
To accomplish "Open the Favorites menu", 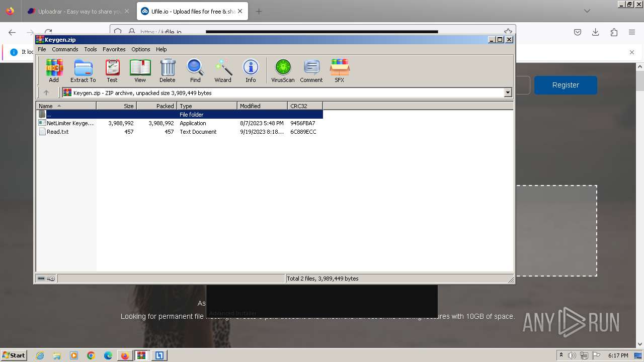I will (x=114, y=49).
